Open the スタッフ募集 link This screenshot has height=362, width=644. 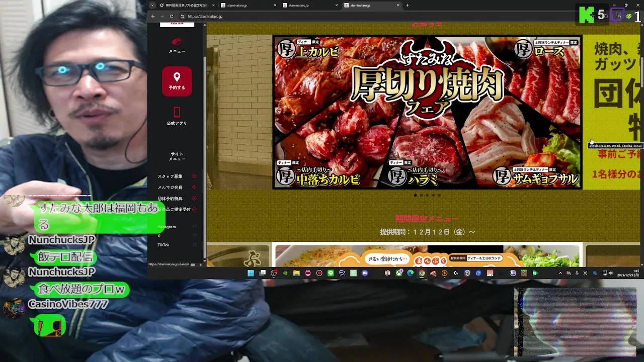click(x=170, y=176)
